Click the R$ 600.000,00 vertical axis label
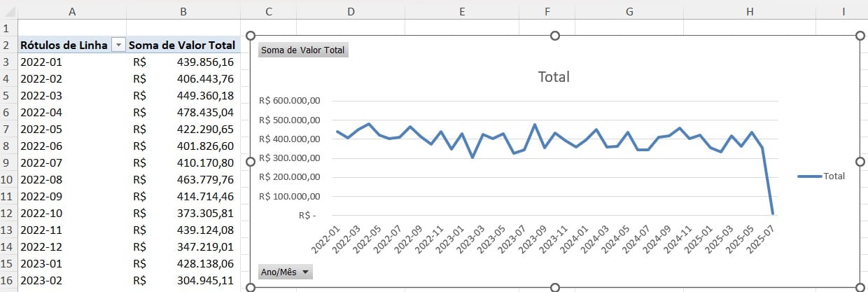 pos(289,101)
